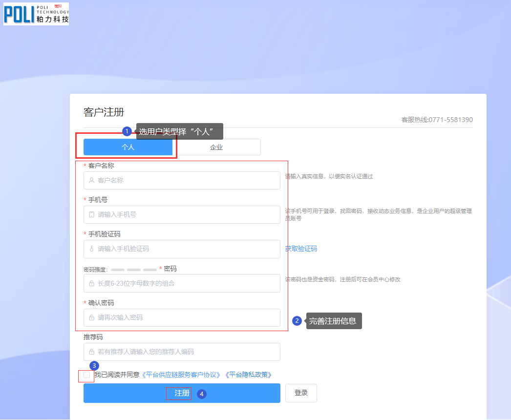The height and width of the screenshot is (420, 511).
Task: Click the 客服热线:0771-5581390 text
Action: 437,120
